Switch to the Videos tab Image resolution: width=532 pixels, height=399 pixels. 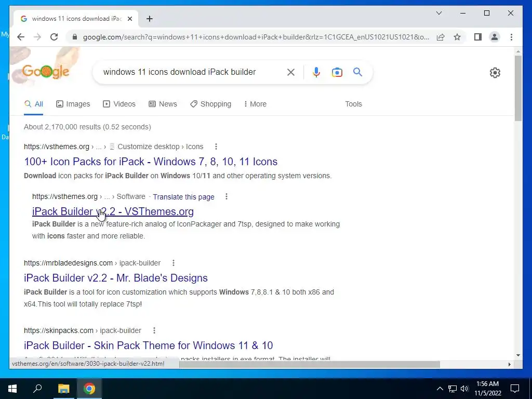pyautogui.click(x=119, y=104)
